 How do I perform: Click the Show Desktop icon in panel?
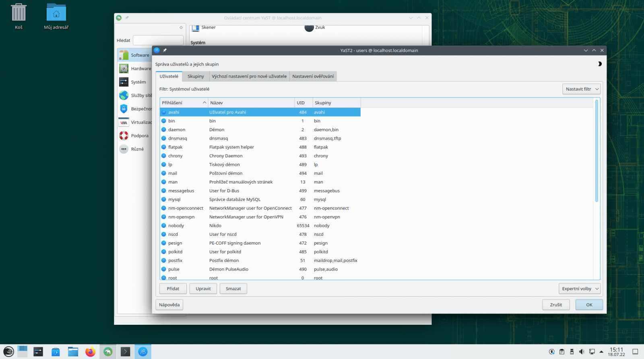[635, 352]
